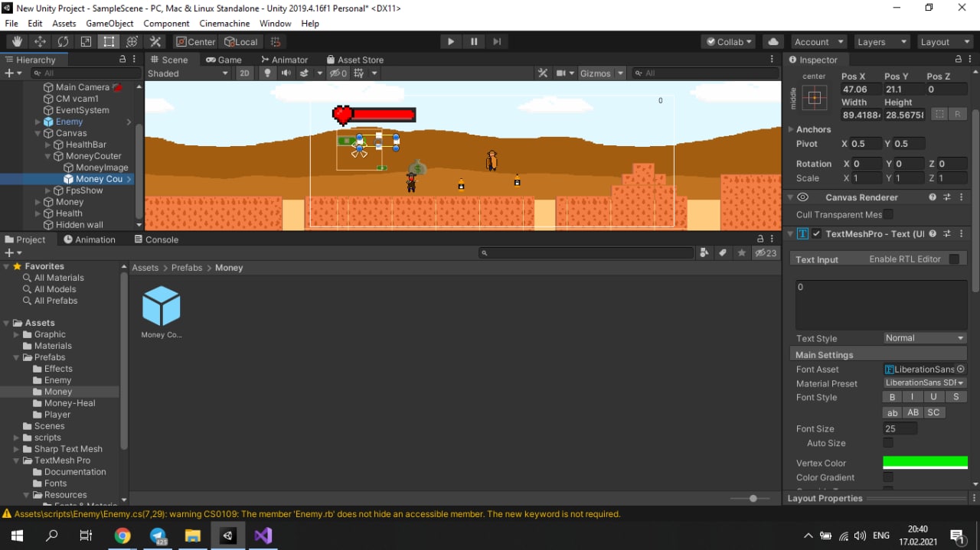
Task: Disable the TextMeshPro component checkbox
Action: (817, 234)
